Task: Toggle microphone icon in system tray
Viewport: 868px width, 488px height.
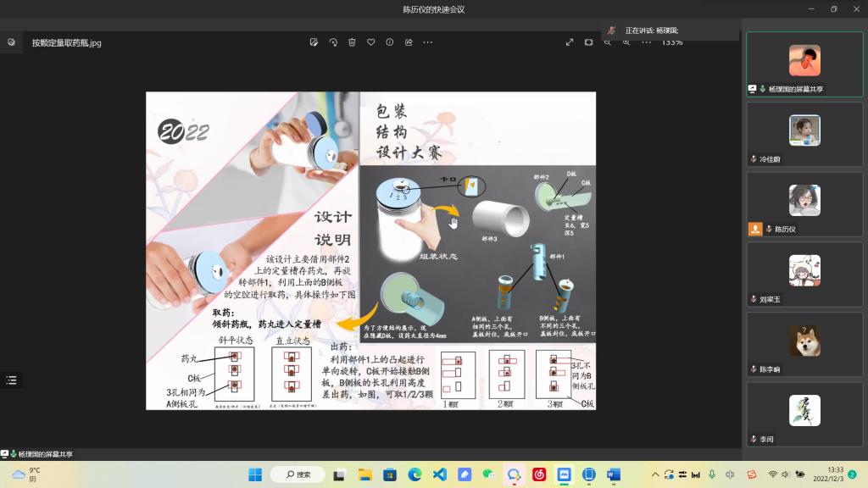Action: [x=711, y=474]
